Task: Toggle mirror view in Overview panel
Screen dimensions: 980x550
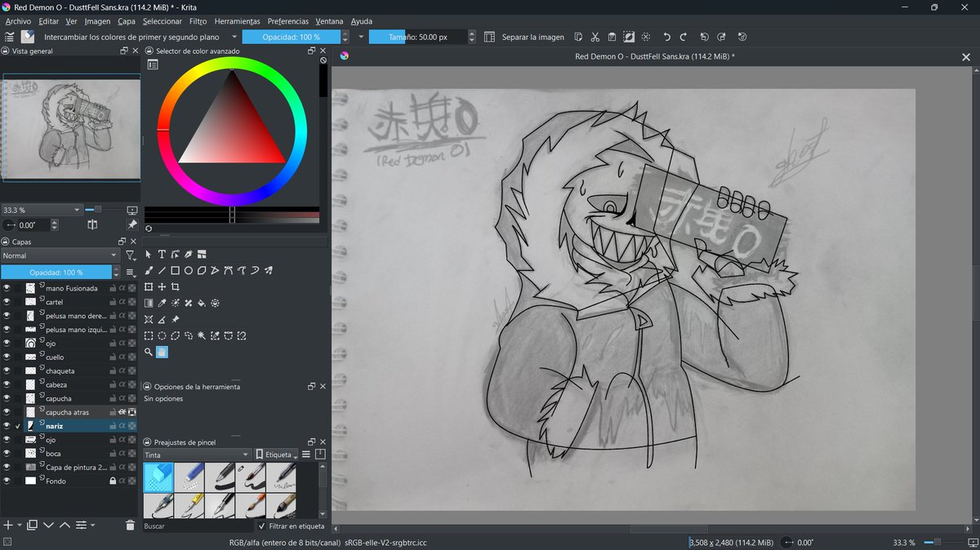Action: [x=92, y=224]
